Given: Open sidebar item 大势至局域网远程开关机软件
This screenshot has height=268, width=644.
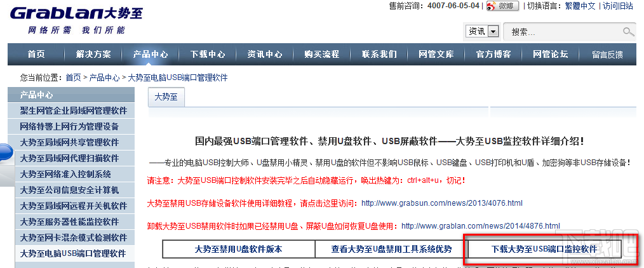Looking at the screenshot, I should pyautogui.click(x=74, y=206).
